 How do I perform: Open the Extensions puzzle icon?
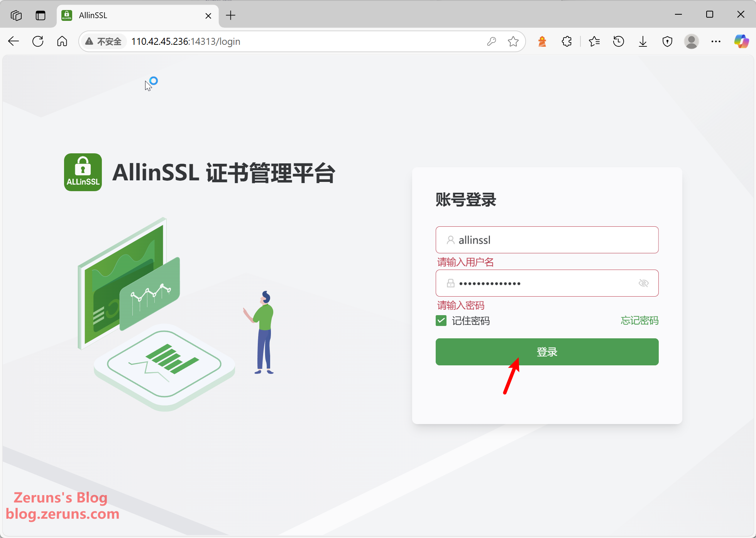click(567, 41)
